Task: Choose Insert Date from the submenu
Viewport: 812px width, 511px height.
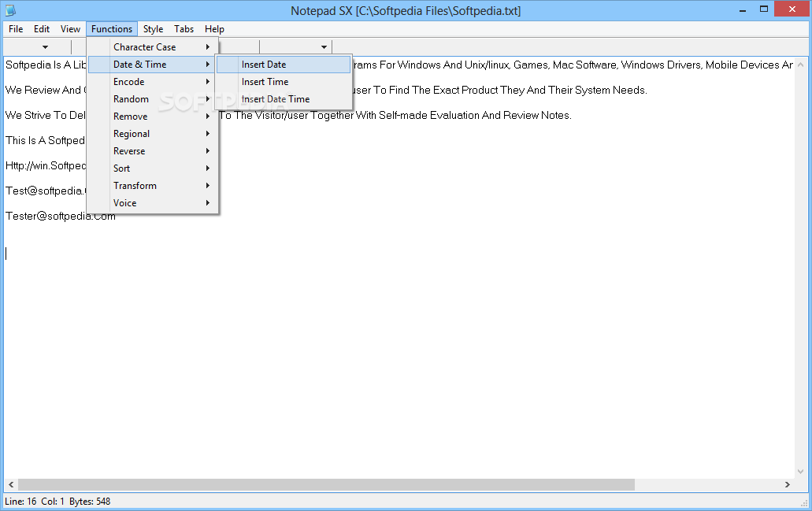Action: pyautogui.click(x=284, y=65)
